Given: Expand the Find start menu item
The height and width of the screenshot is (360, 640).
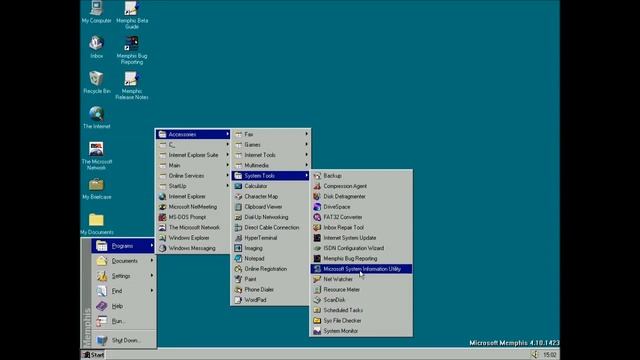Looking at the screenshot, I should [123, 291].
